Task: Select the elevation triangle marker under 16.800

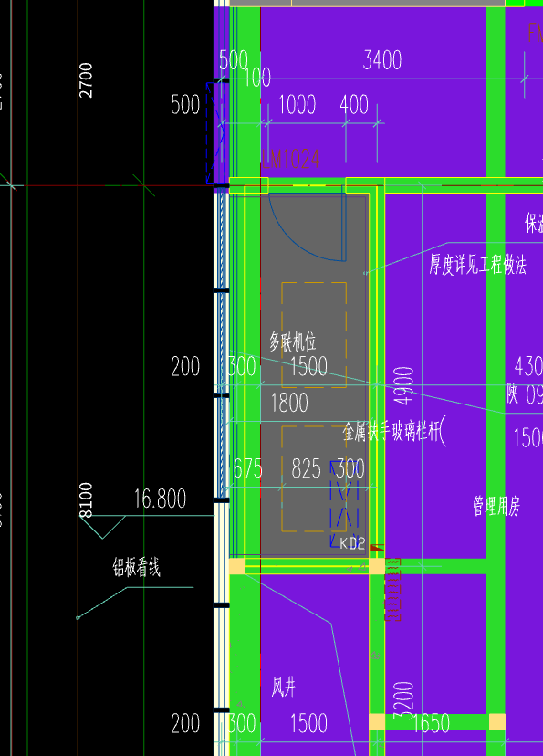Action: (x=102, y=527)
